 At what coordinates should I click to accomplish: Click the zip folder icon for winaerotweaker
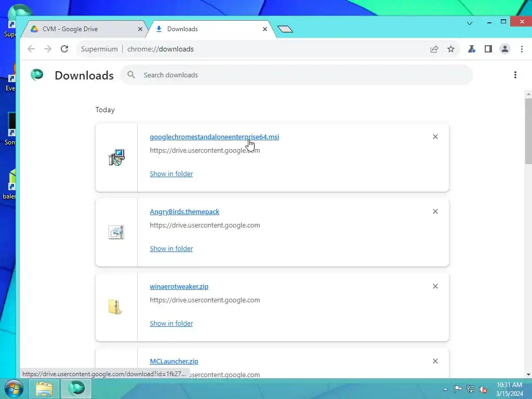115,307
